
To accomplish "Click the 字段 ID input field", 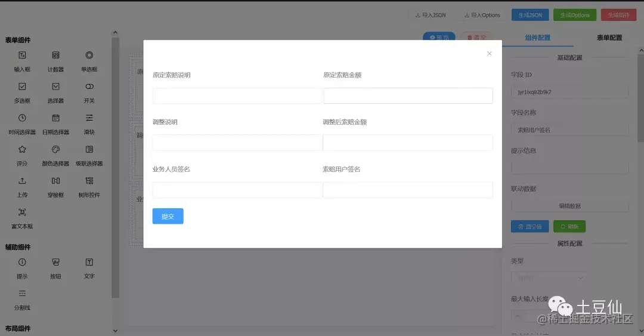I will pos(569,92).
